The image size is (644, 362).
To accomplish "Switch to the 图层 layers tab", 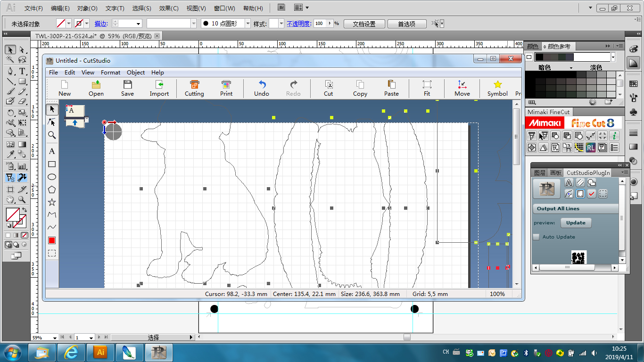I will tap(539, 173).
